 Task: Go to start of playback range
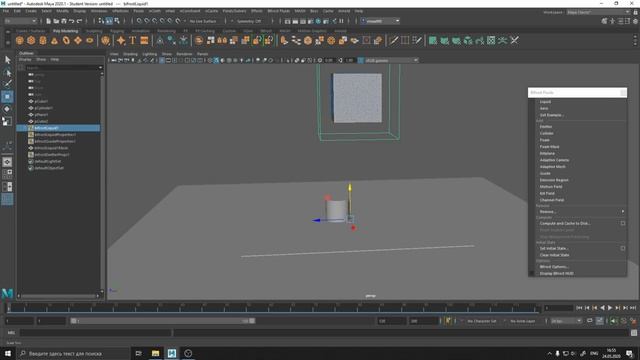click(x=579, y=308)
